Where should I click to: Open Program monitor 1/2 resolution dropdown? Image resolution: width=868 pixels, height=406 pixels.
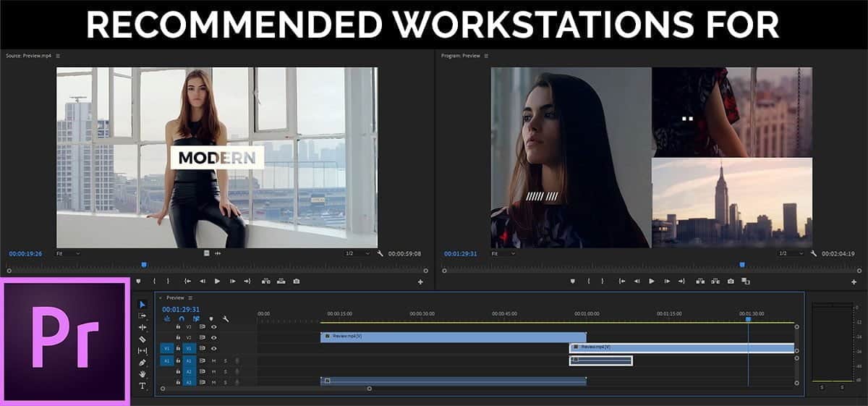click(791, 253)
